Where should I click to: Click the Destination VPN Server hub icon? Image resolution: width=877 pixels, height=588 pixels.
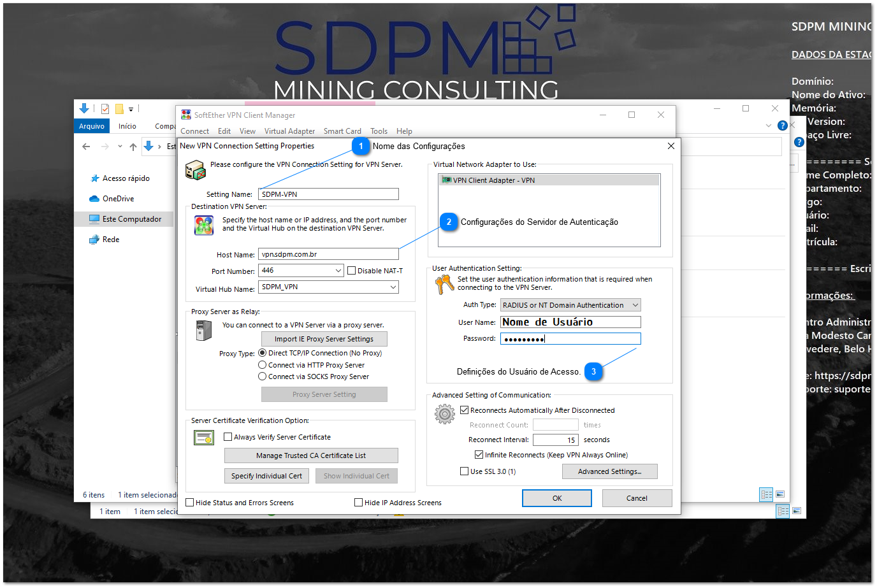pyautogui.click(x=204, y=226)
